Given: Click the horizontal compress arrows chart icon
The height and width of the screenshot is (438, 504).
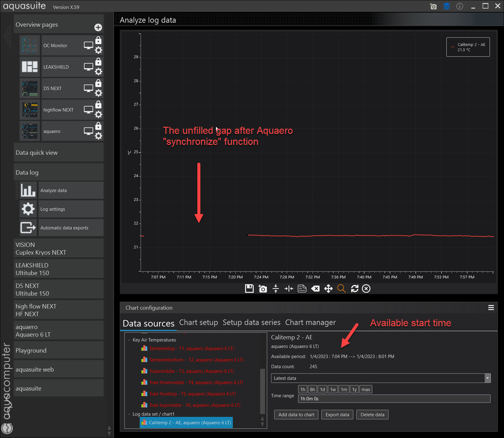Looking at the screenshot, I should (x=289, y=289).
